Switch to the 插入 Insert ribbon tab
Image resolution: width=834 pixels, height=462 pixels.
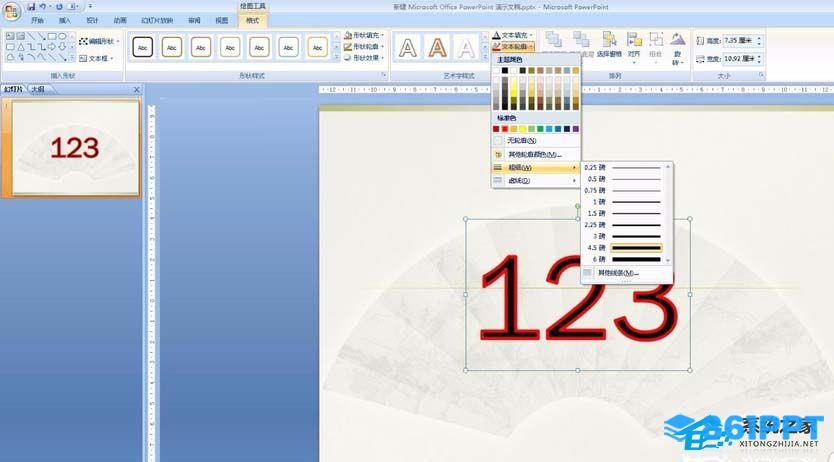coord(65,20)
